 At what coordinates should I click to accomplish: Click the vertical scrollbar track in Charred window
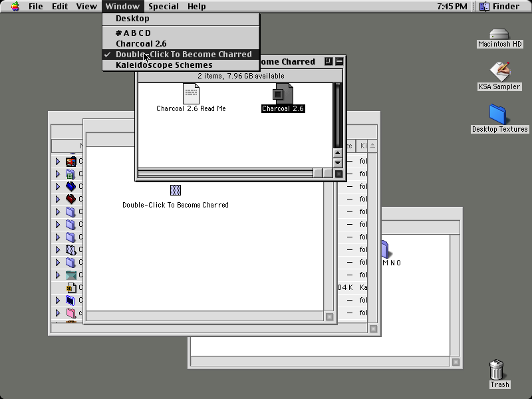tap(338, 115)
